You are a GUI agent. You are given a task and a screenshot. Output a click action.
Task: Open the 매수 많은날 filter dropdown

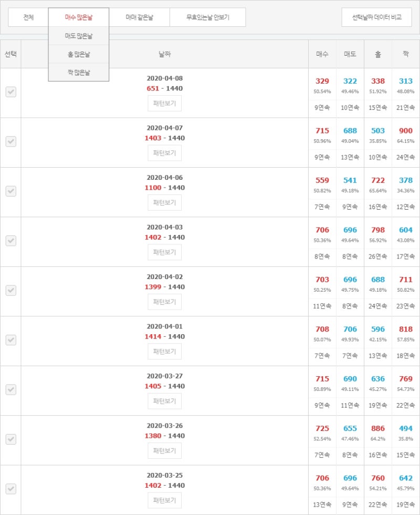[x=79, y=17]
